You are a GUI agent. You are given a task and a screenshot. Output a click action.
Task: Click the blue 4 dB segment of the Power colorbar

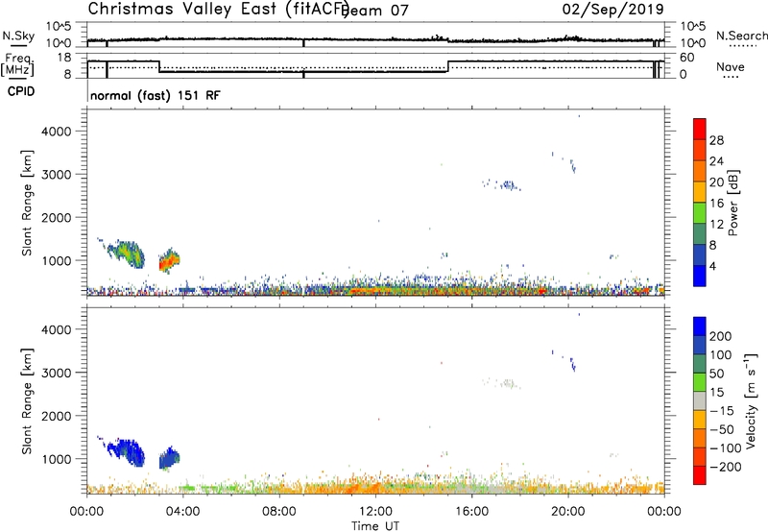click(x=700, y=276)
